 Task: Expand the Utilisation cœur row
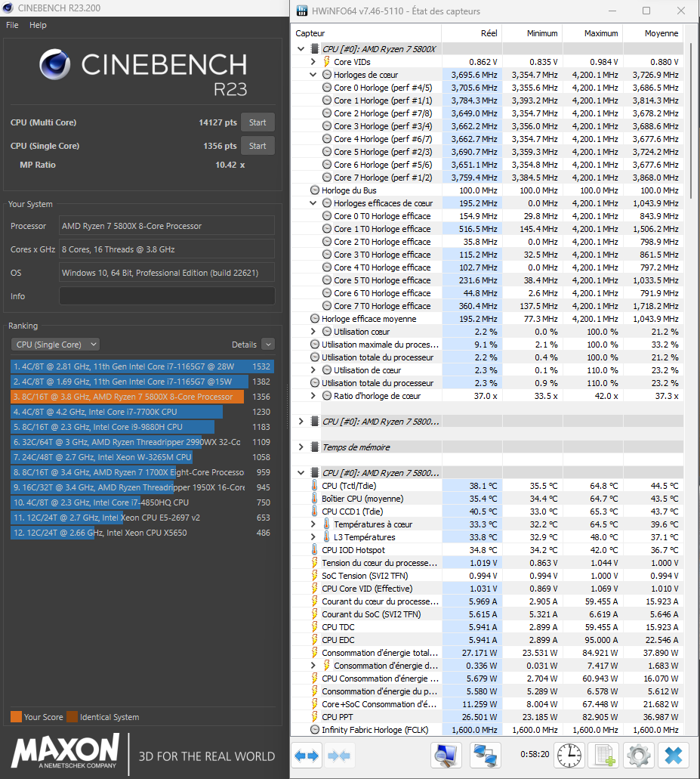point(313,332)
